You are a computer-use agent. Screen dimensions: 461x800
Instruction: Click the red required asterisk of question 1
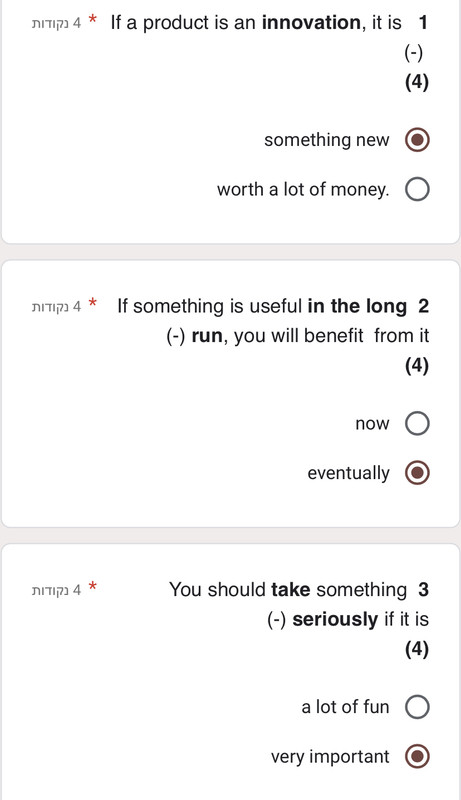(x=92, y=20)
